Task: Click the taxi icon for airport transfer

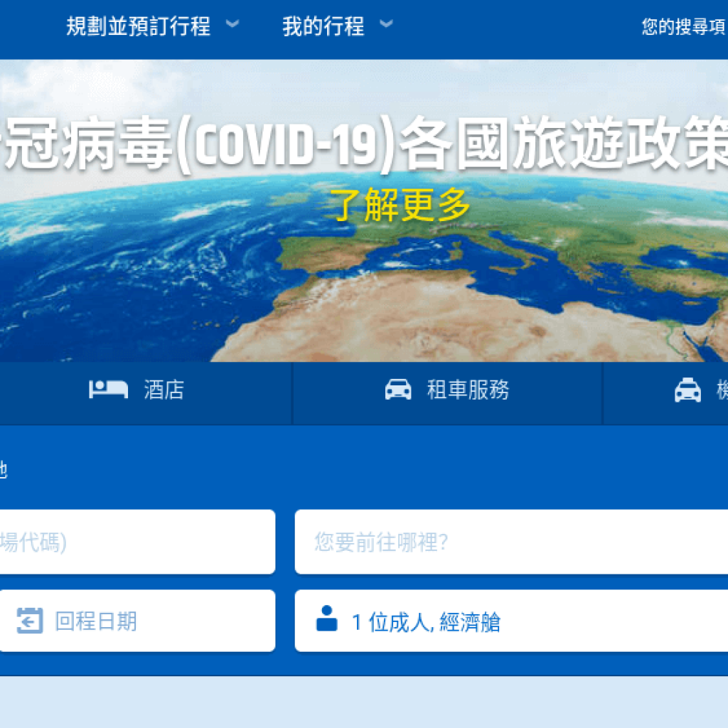Action: click(x=687, y=390)
